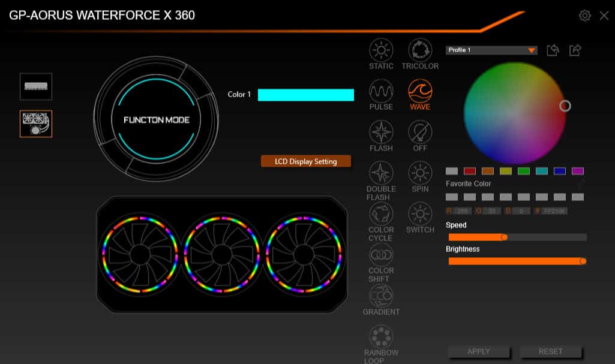Select the right fan in preview

(304, 255)
